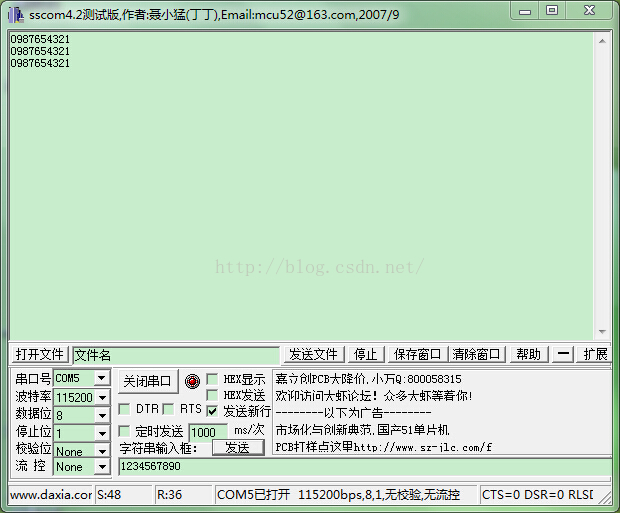The width and height of the screenshot is (620, 513).
Task: Toggle the DTR checkbox
Action: tap(125, 409)
